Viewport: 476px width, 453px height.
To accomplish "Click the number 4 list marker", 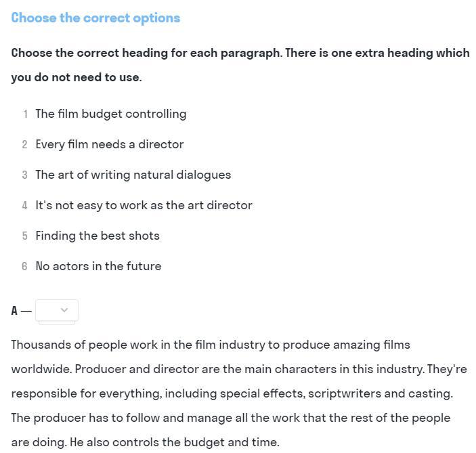I will pyautogui.click(x=24, y=205).
